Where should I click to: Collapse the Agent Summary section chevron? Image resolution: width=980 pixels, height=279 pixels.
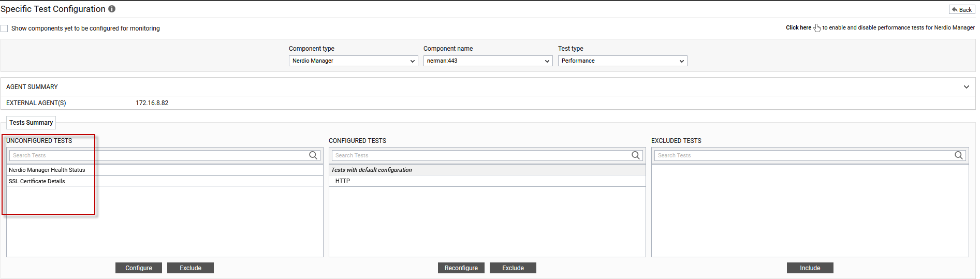pos(966,87)
